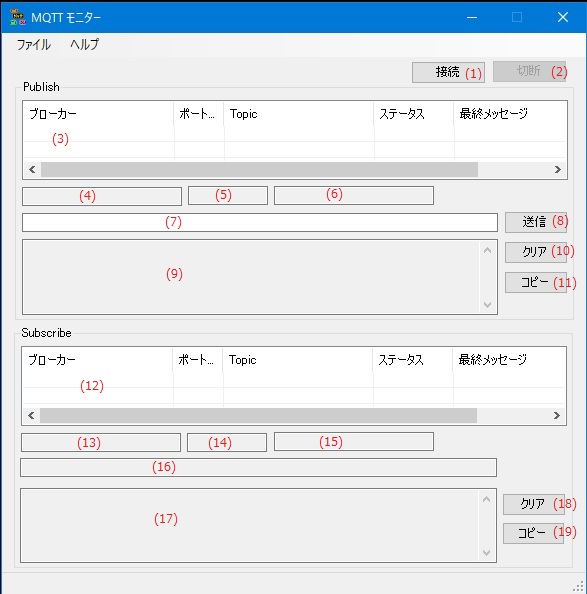Click the Publish broker input field (4)
587x594 pixels.
coord(102,196)
